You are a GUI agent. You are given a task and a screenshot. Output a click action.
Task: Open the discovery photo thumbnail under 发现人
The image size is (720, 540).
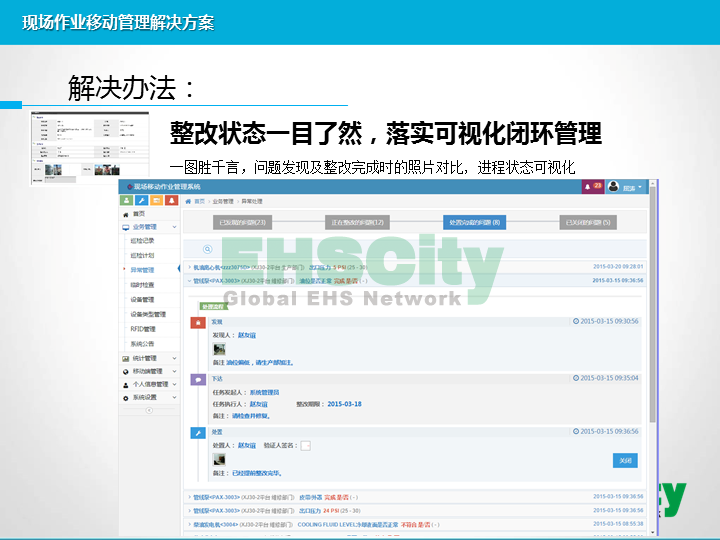click(x=219, y=349)
